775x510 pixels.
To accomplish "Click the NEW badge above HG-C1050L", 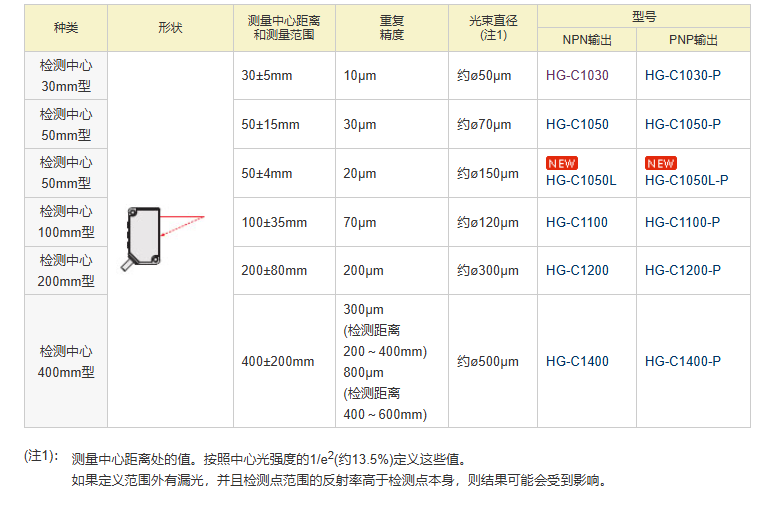I will click(562, 163).
